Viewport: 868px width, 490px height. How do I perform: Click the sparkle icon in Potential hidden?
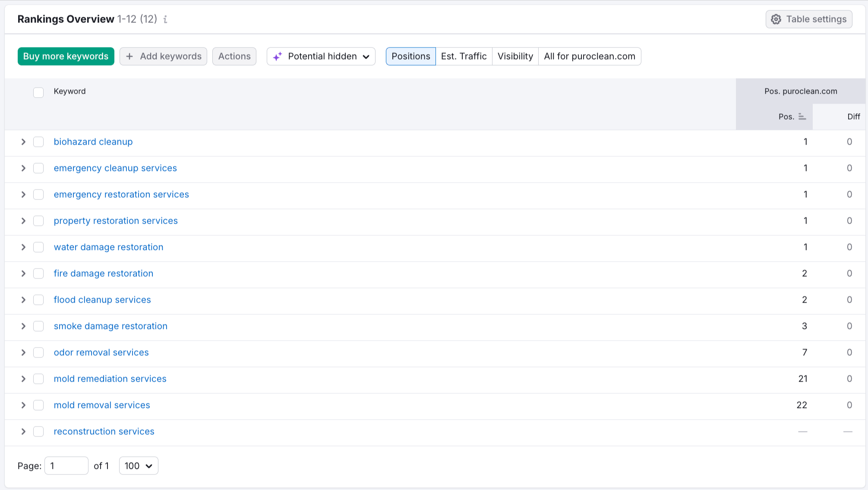click(x=278, y=57)
